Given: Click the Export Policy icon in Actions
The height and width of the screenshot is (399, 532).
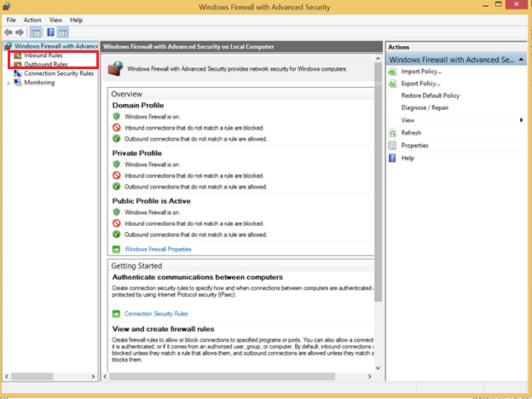Looking at the screenshot, I should point(393,84).
